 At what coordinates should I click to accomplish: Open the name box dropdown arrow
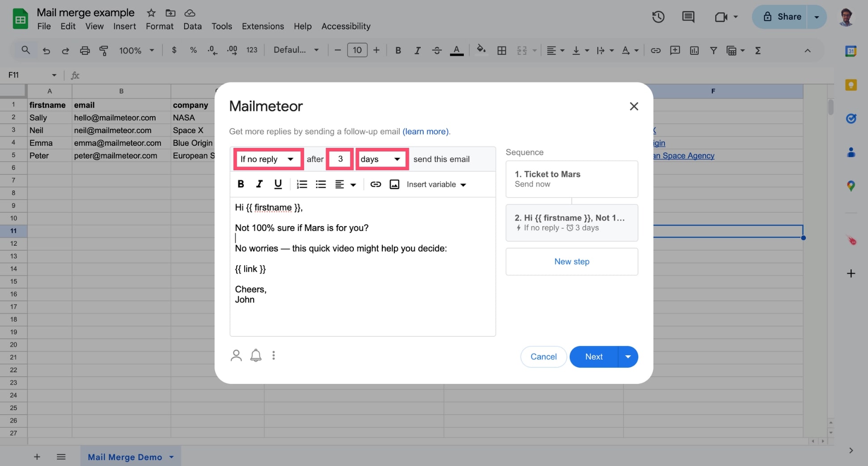point(54,75)
